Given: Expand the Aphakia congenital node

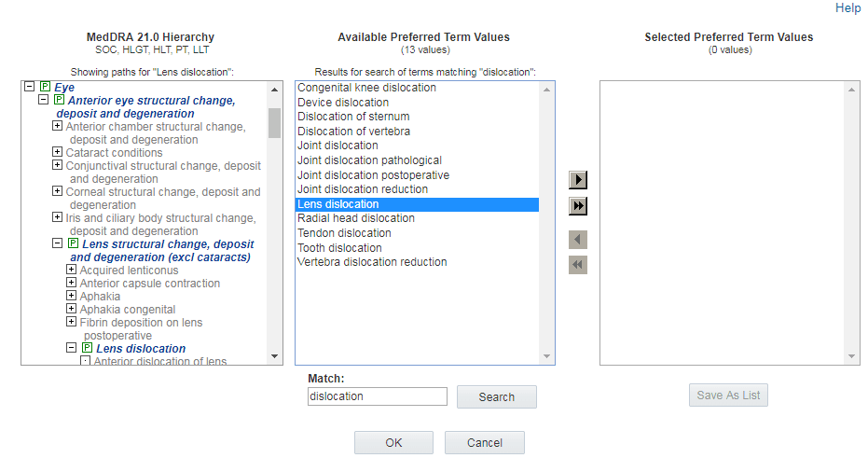Looking at the screenshot, I should coord(72,309).
